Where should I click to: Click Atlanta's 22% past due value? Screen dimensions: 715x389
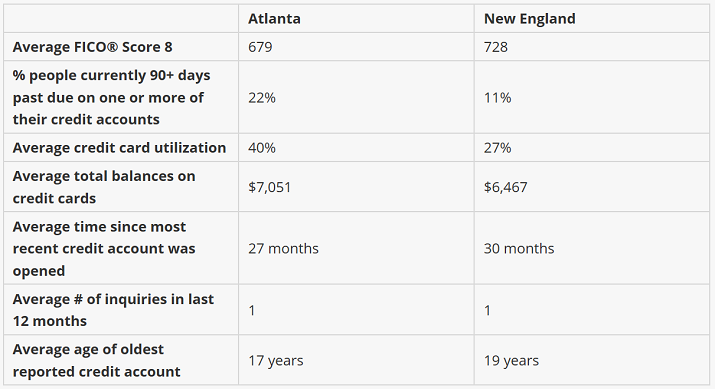262,98
